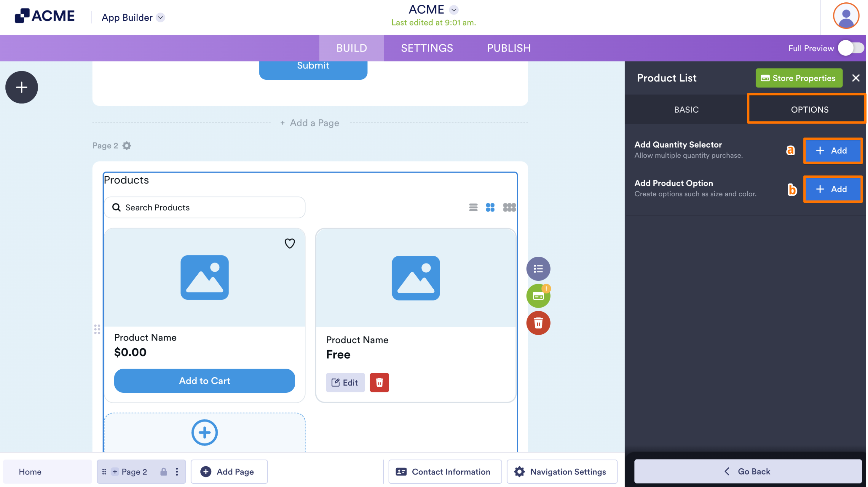Viewport: 868px width, 487px height.
Task: Click the lock icon on Page 2 tab
Action: tap(164, 472)
